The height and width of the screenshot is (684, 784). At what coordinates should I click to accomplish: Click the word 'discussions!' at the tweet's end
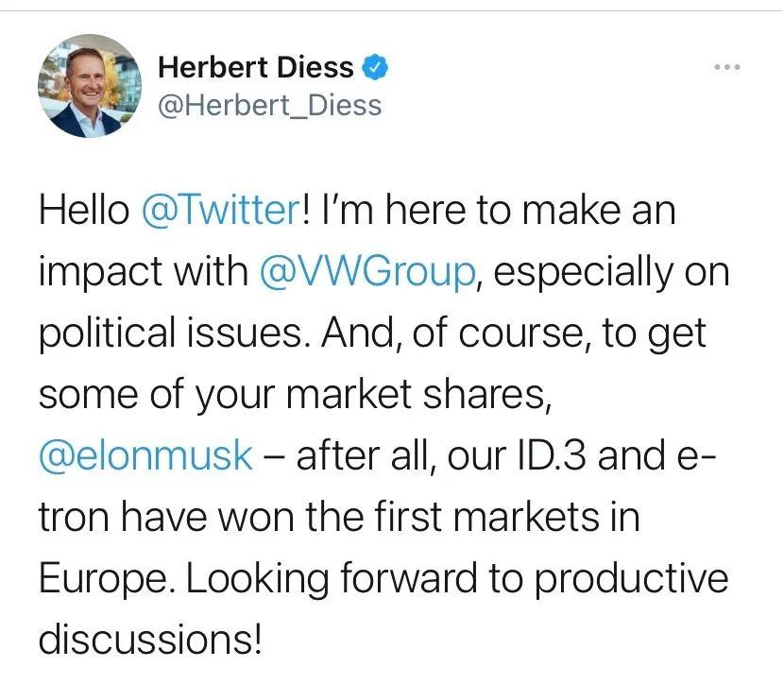149,641
